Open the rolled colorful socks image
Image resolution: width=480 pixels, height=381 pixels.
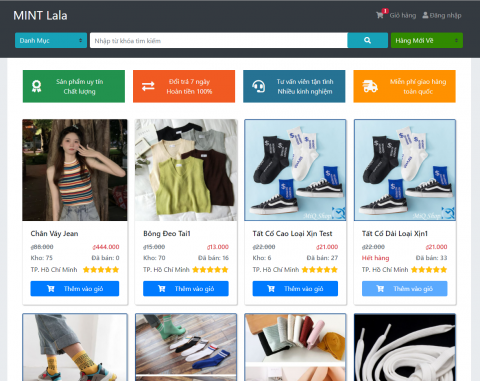coord(295,347)
